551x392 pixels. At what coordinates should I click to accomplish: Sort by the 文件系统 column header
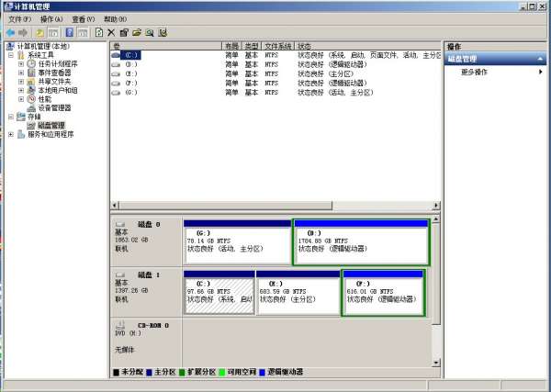(278, 46)
